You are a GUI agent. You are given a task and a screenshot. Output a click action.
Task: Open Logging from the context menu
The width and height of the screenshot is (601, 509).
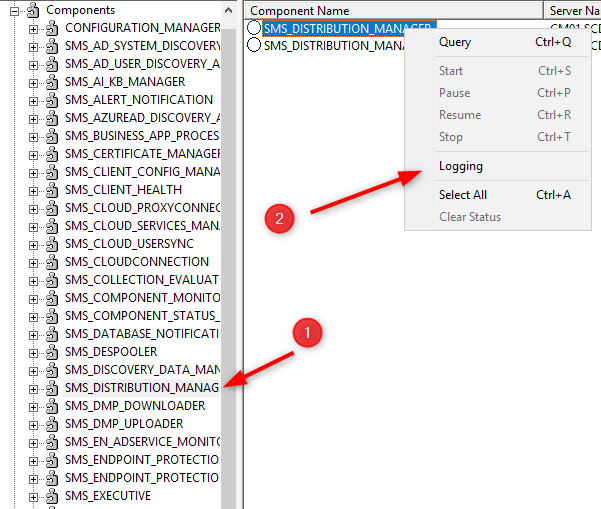pyautogui.click(x=498, y=166)
